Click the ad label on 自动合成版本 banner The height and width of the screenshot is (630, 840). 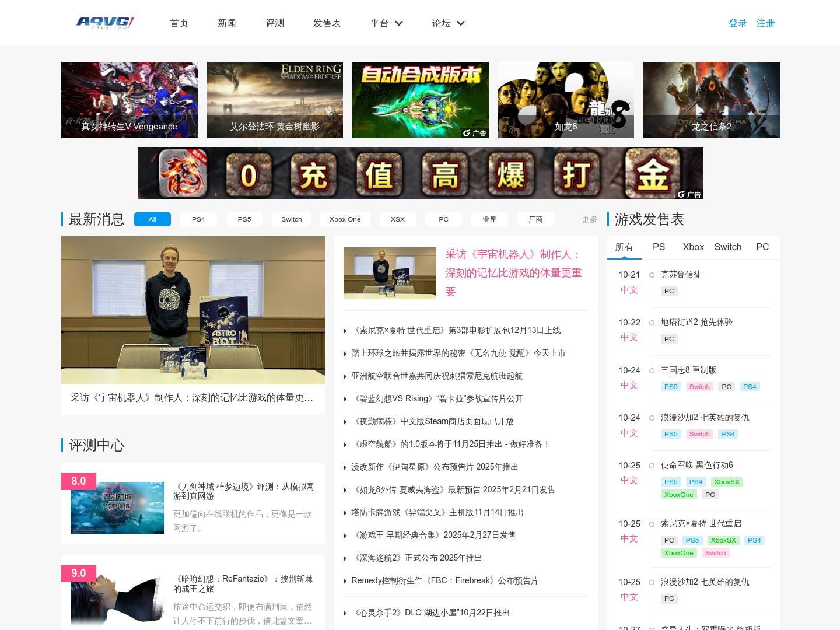pyautogui.click(x=475, y=133)
